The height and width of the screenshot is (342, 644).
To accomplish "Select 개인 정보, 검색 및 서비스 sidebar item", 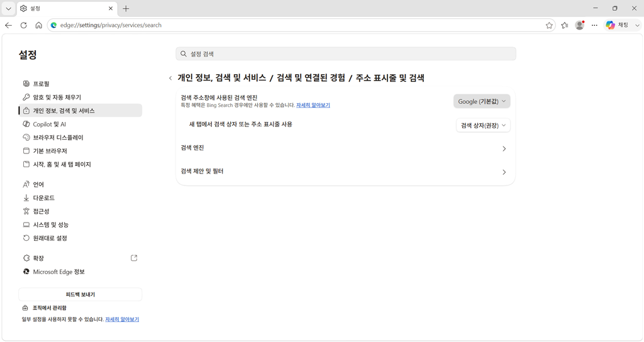I will (x=80, y=111).
